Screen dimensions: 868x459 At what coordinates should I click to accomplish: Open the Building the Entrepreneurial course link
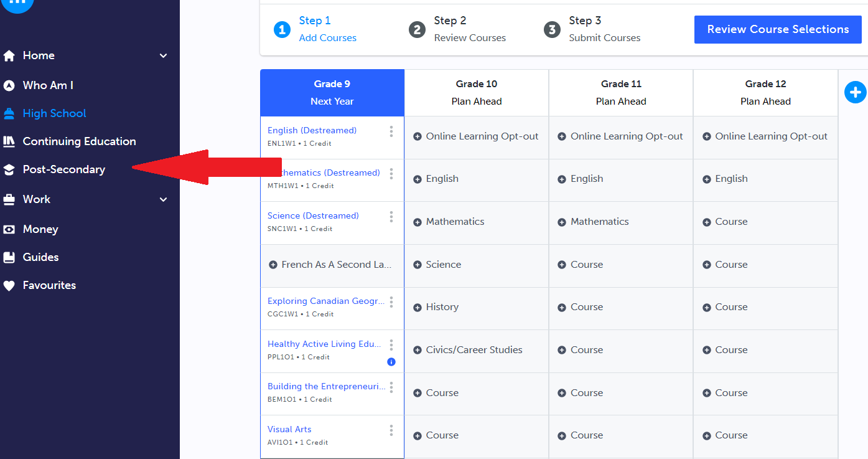pos(327,387)
